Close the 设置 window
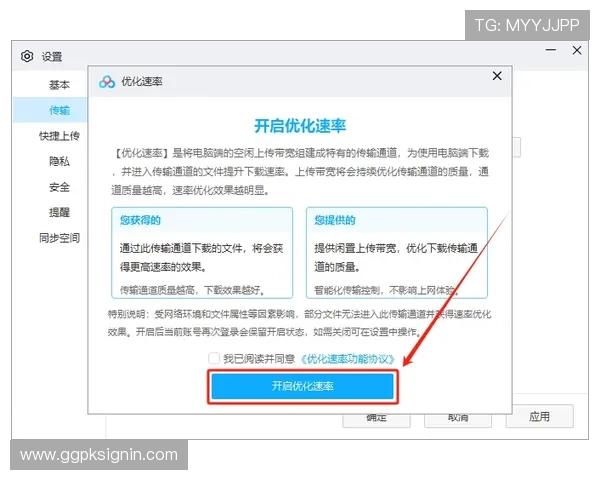Viewport: 600px width, 480px height. point(577,50)
